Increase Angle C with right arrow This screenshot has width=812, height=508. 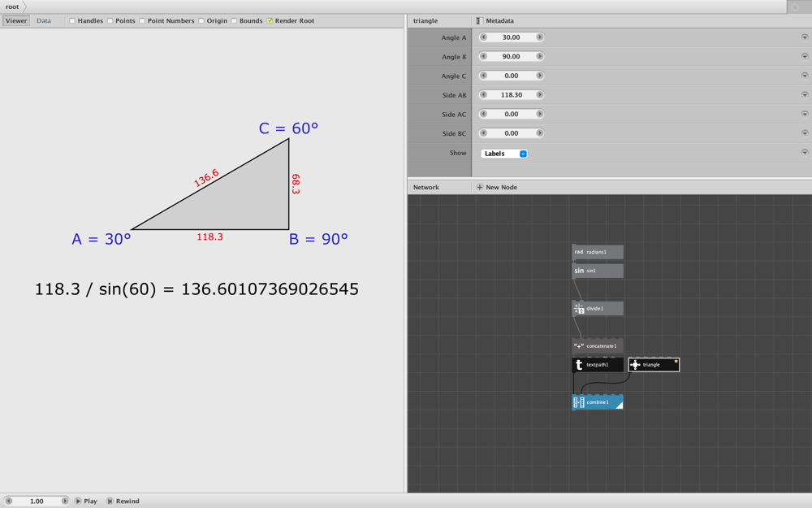point(539,76)
